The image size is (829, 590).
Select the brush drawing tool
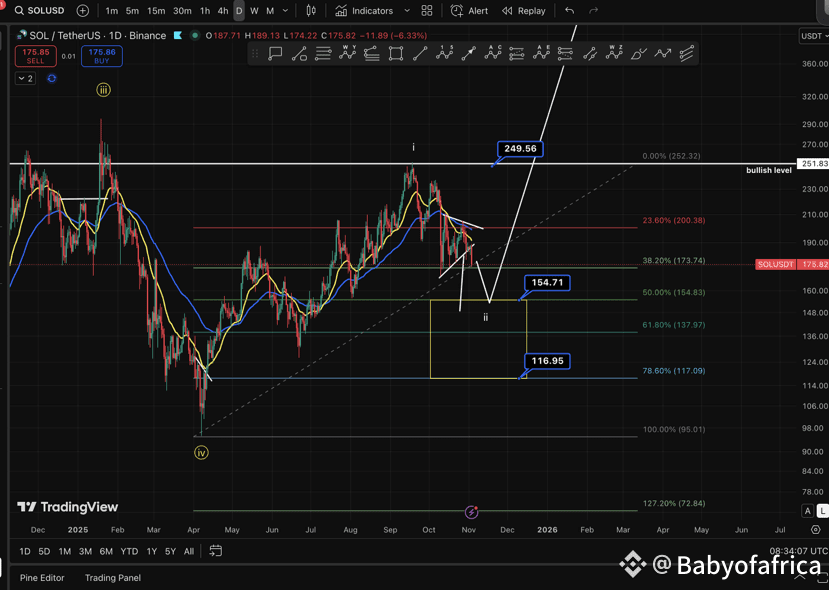(x=638, y=53)
